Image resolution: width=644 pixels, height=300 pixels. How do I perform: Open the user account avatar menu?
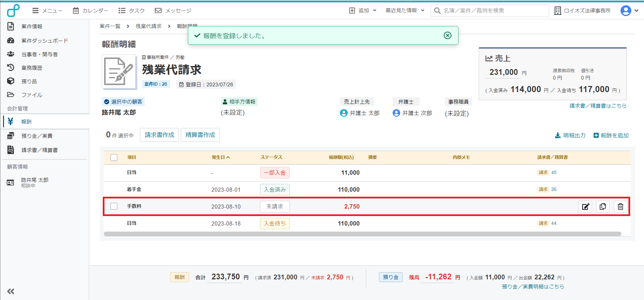629,10
